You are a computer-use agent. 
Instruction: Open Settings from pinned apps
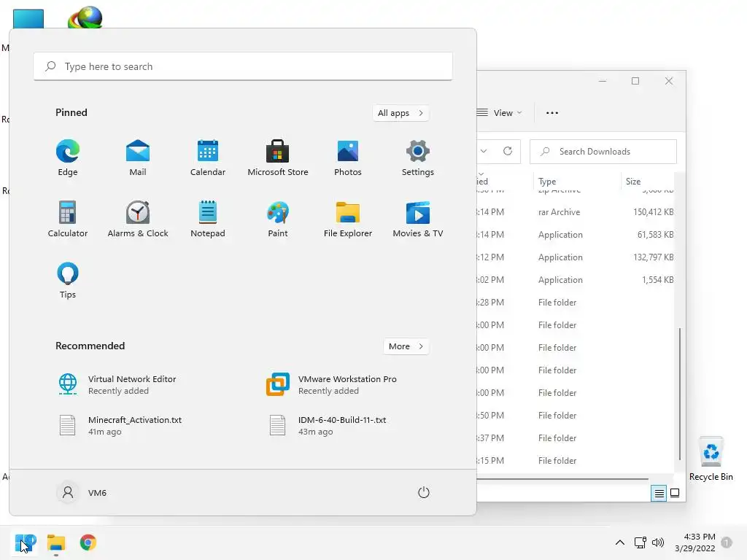point(418,158)
